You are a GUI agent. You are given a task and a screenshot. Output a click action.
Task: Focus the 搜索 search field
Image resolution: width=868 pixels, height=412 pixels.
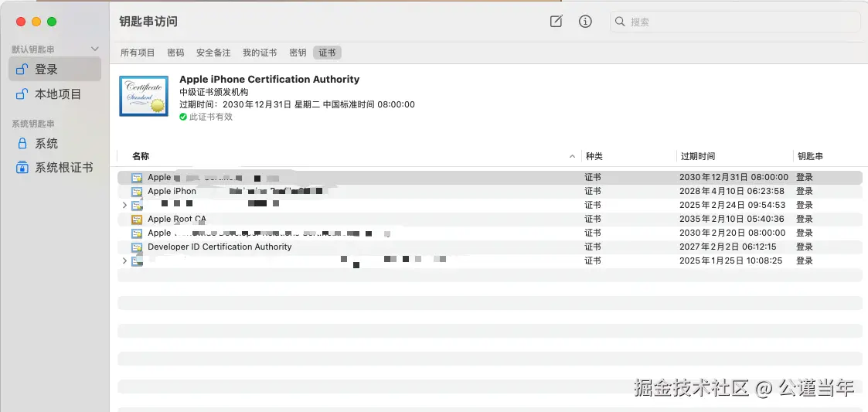736,22
